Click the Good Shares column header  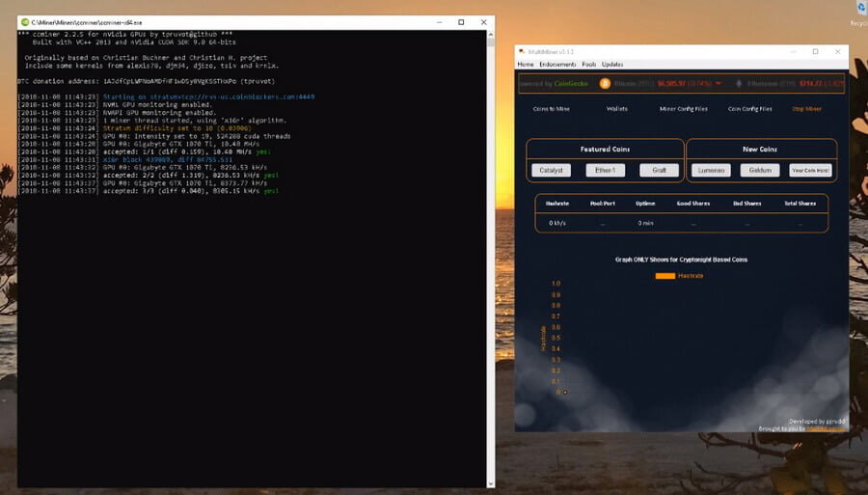(693, 204)
